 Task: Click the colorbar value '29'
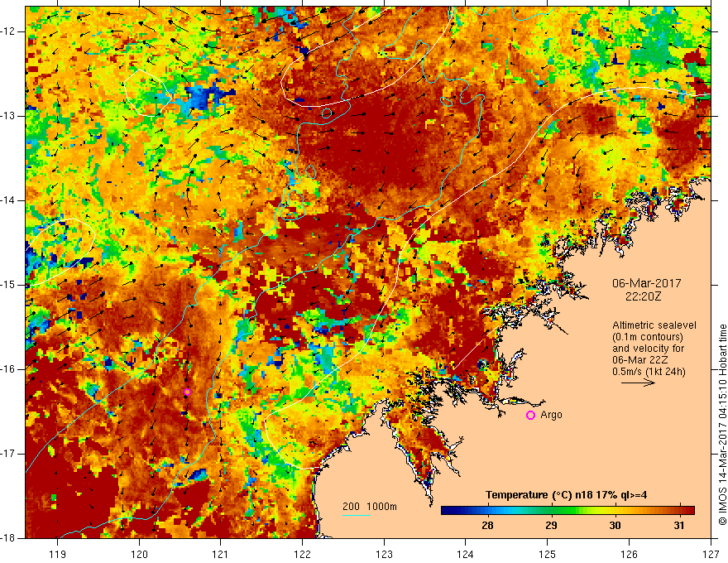click(551, 526)
